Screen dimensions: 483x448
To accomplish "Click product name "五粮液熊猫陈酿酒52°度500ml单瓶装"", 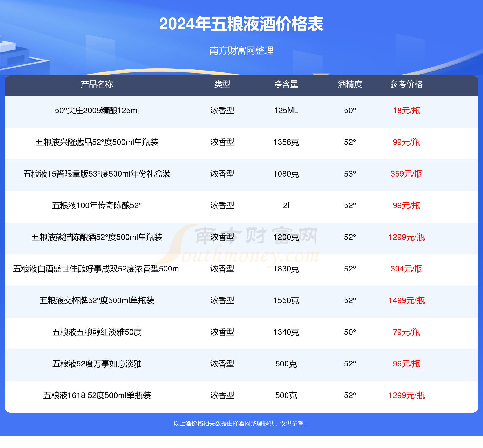I will (x=97, y=237).
